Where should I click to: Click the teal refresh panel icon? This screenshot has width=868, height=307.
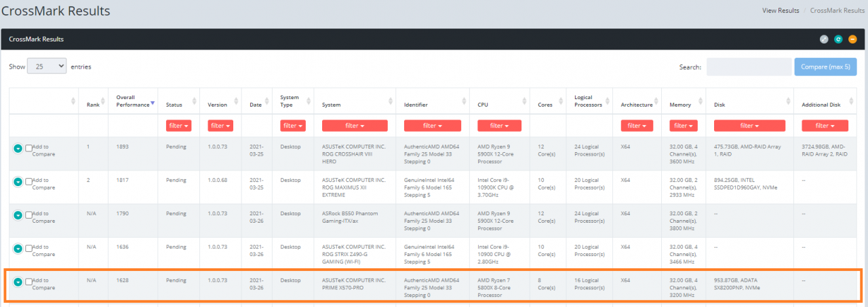tap(838, 39)
